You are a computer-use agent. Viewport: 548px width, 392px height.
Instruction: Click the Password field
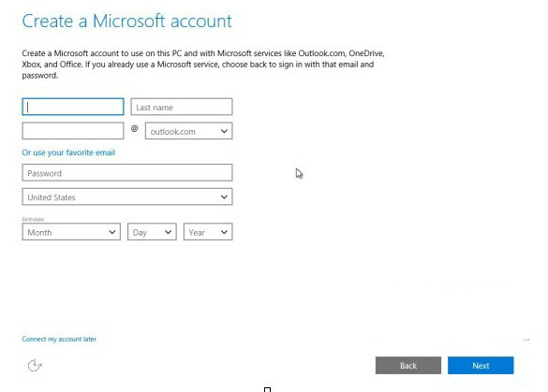[127, 173]
